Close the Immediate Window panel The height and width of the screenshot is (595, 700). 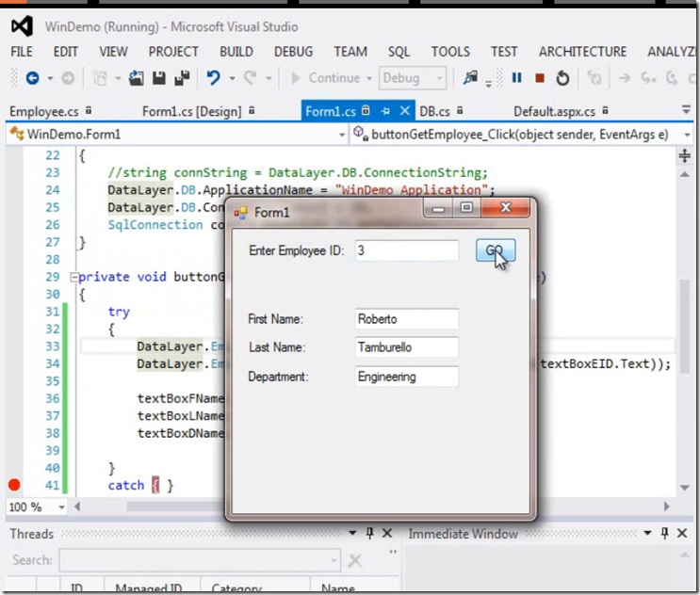[682, 533]
